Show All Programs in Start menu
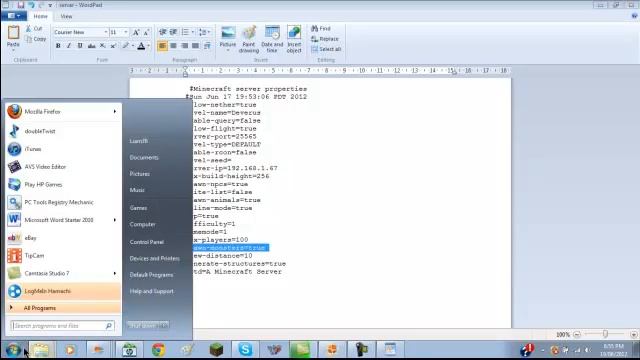 tap(63, 308)
